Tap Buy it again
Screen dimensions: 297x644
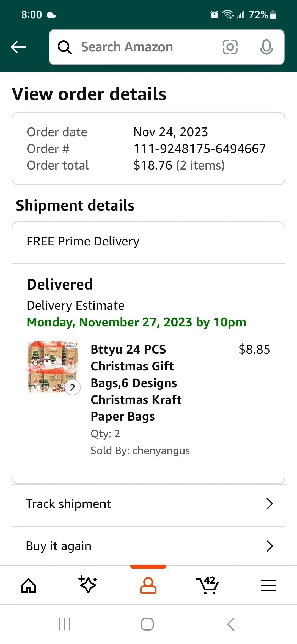[x=59, y=546]
